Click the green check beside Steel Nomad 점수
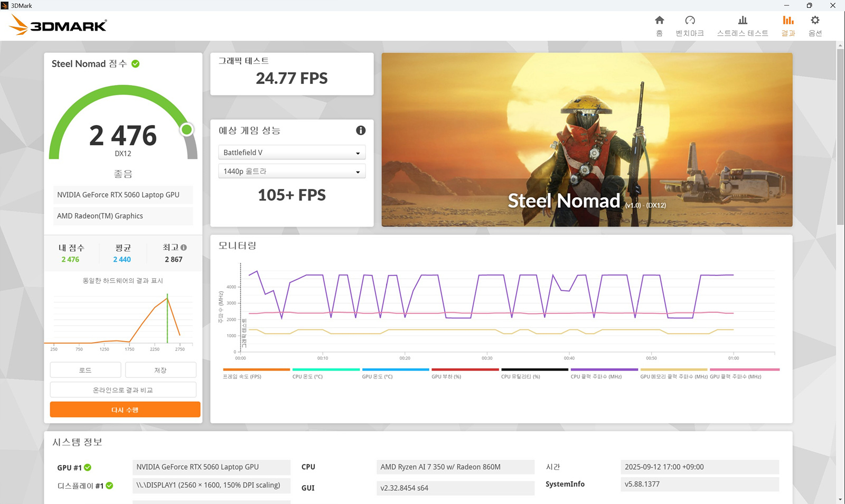This screenshot has width=845, height=504. tap(136, 64)
